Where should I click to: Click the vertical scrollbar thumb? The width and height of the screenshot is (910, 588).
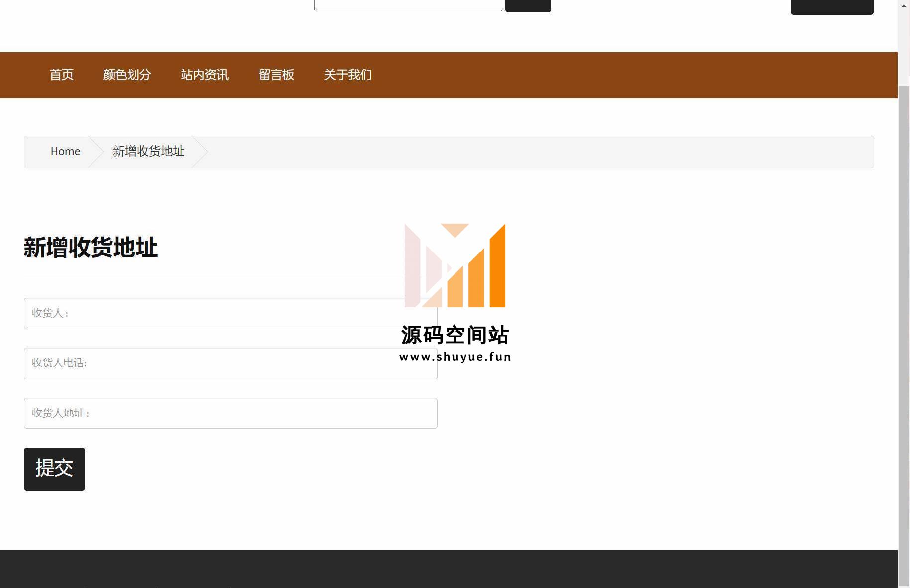[904, 336]
